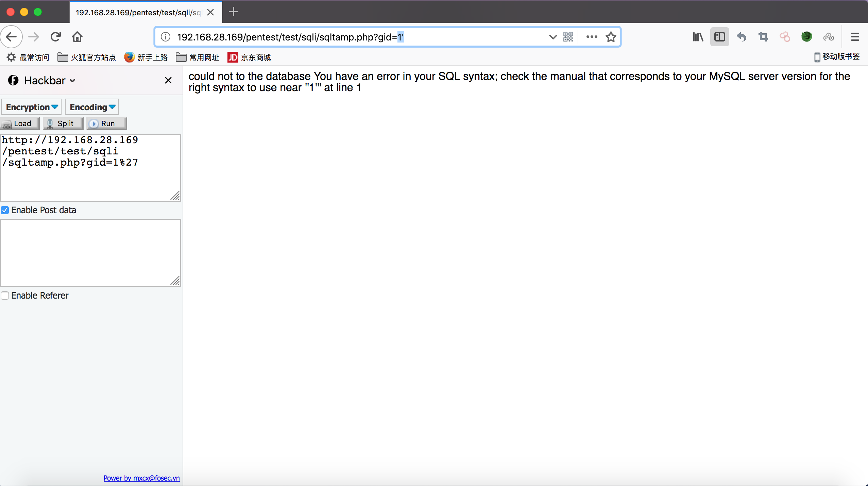Click the green globe extension icon

[x=806, y=37]
